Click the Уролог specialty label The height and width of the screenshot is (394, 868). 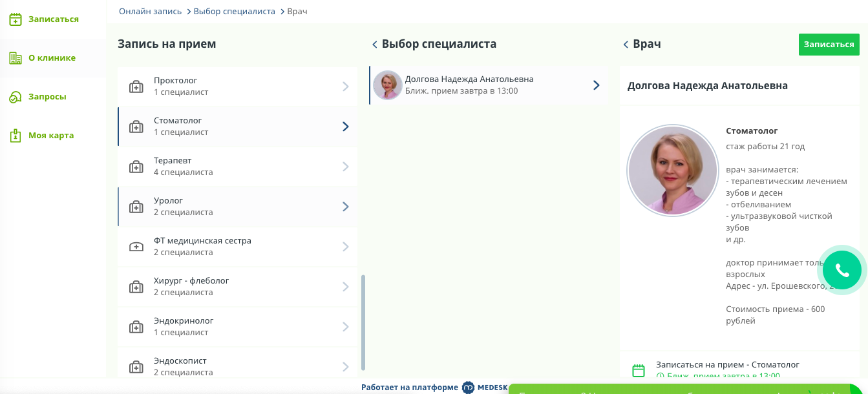click(169, 201)
